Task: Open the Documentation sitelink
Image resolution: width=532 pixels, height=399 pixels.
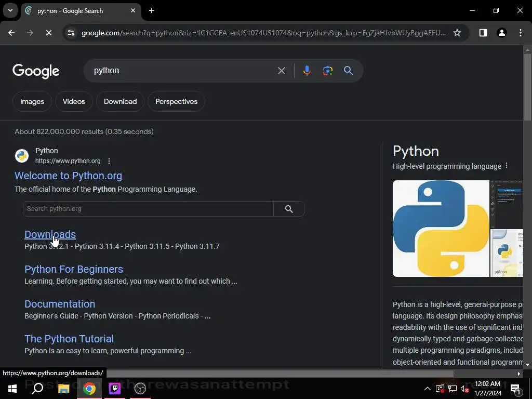Action: pos(60,304)
